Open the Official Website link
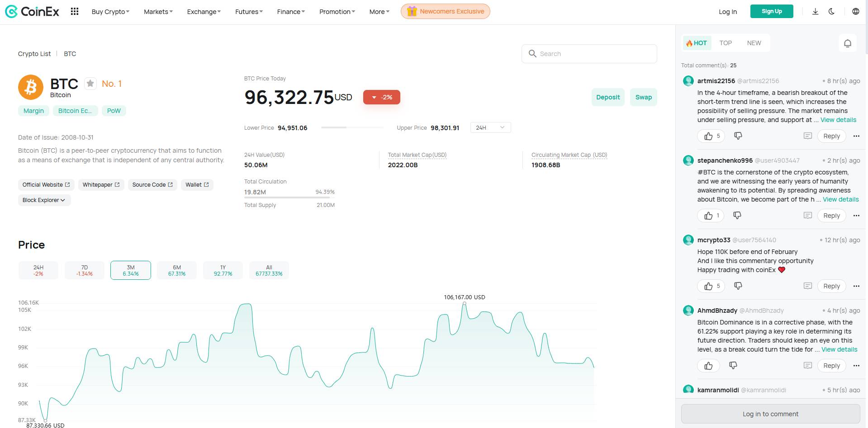The width and height of the screenshot is (868, 428). tap(46, 185)
